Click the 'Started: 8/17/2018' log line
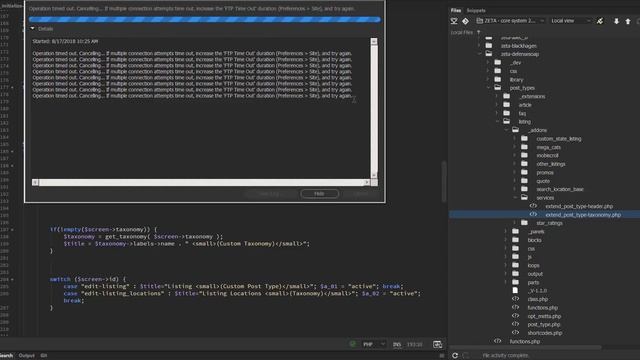The image size is (640, 360). pos(65,41)
